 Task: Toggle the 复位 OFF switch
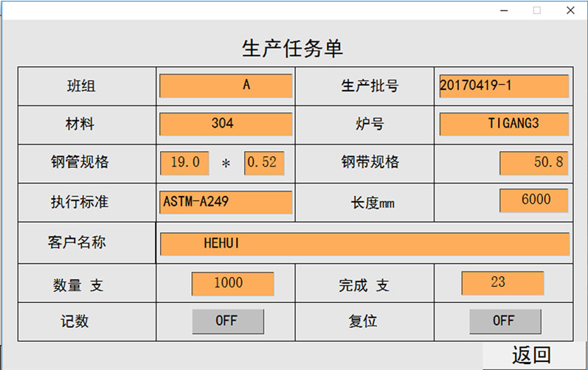pyautogui.click(x=505, y=321)
